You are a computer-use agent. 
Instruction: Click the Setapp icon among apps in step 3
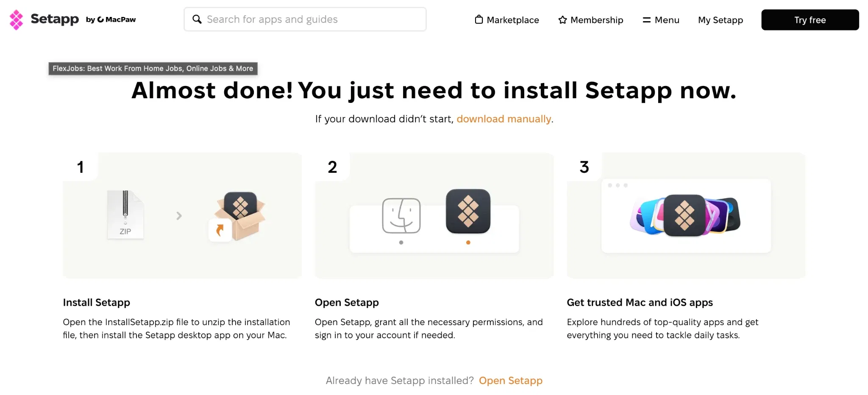pos(684,216)
